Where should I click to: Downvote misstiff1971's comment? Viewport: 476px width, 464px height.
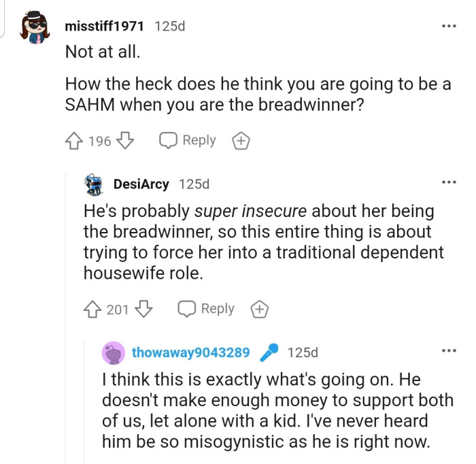(x=124, y=141)
